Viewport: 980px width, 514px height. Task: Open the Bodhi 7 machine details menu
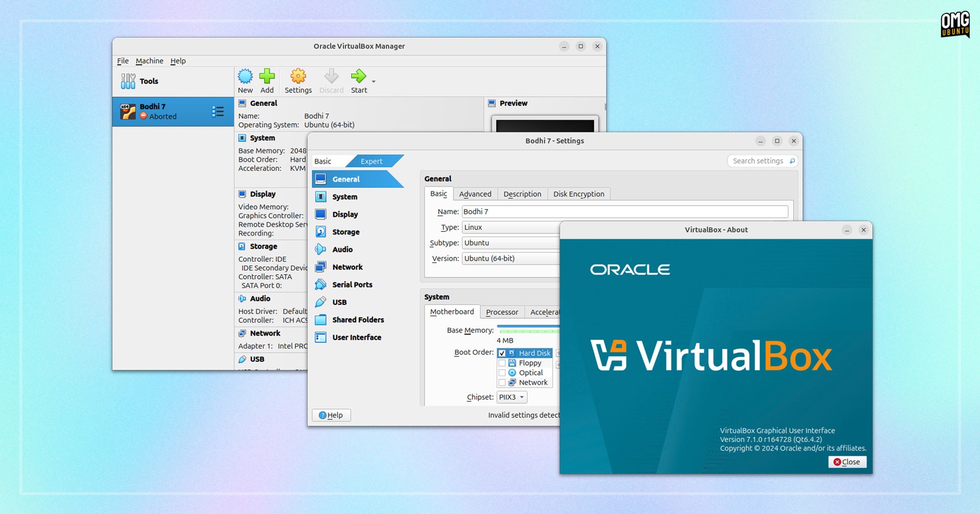[218, 111]
